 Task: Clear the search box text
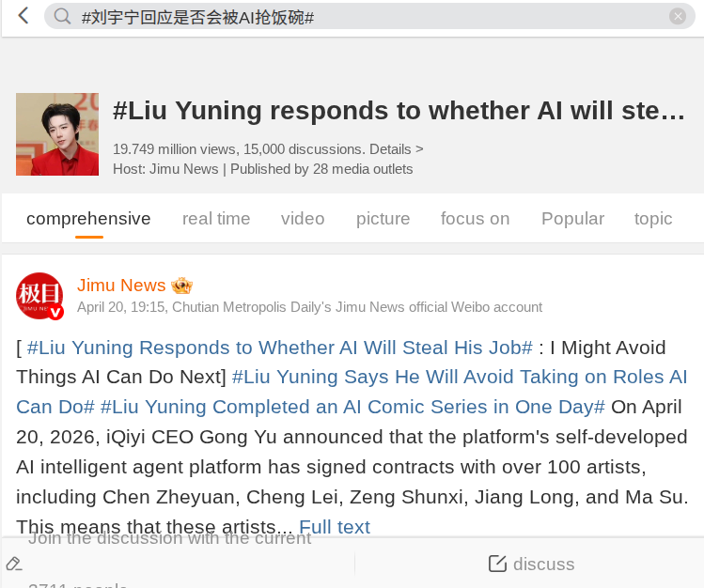[677, 17]
